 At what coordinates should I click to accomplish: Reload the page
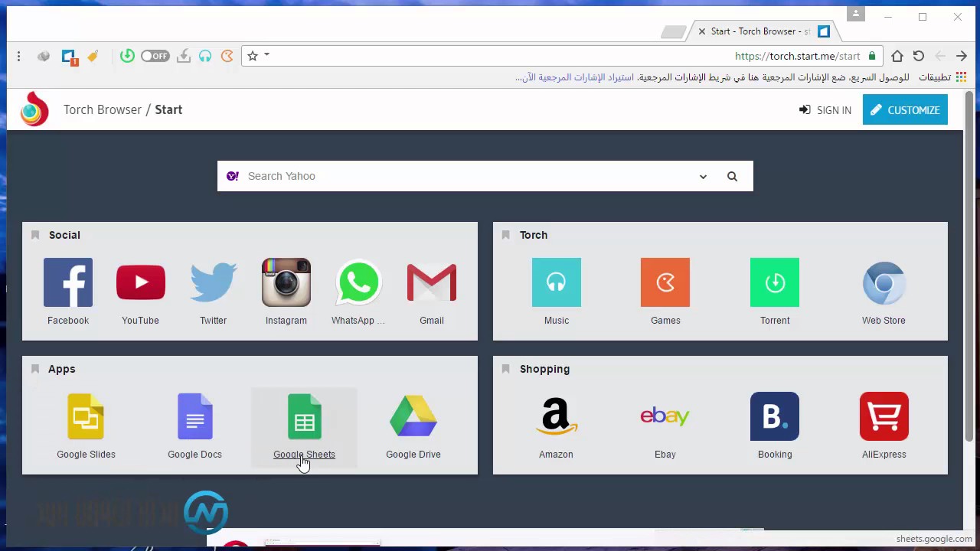pos(919,56)
